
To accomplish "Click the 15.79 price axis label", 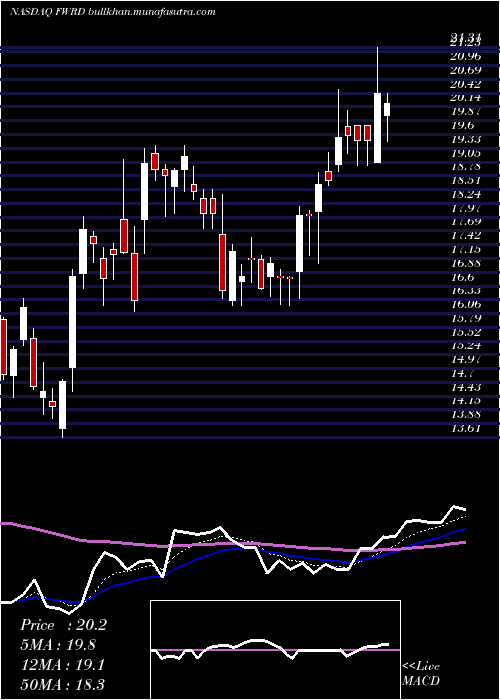I will point(466,318).
